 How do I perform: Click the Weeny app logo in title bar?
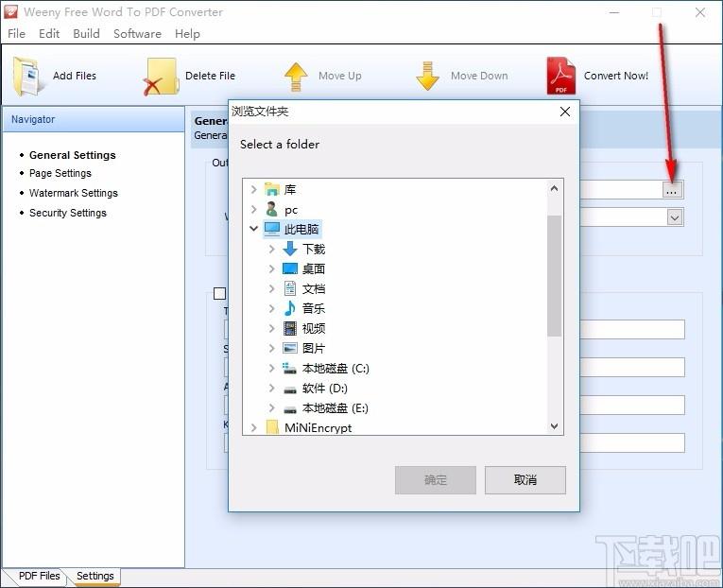pos(10,12)
